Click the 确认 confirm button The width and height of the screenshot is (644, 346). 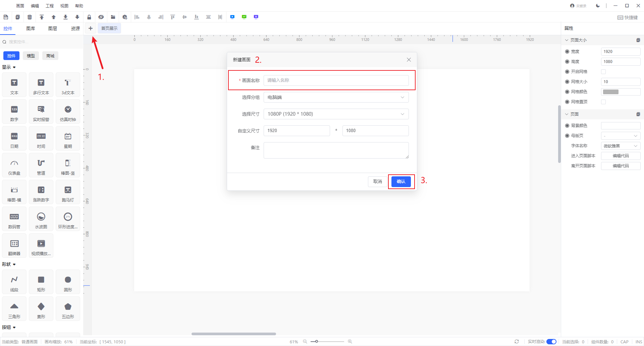pyautogui.click(x=401, y=181)
